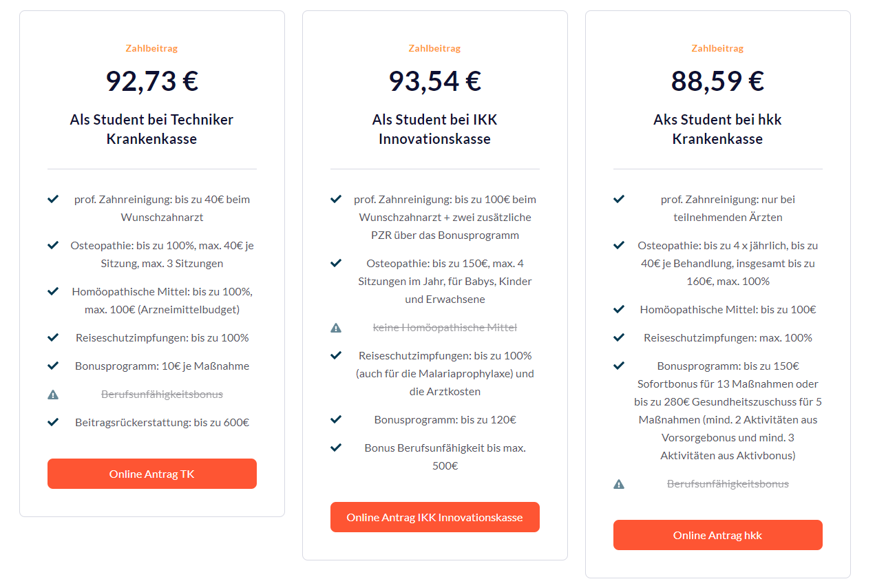Screen dimensions: 875x588
Task: Click warning triangle next to keine Homöopathische Mittel
Action: 336,327
